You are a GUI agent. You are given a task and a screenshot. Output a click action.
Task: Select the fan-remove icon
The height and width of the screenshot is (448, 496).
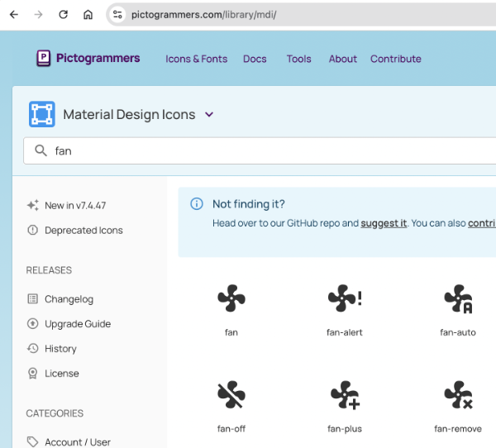click(458, 395)
